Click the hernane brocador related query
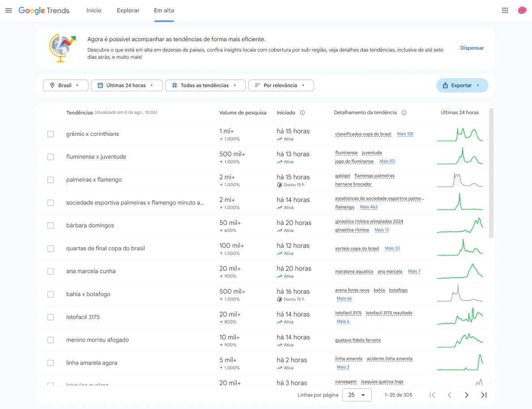Screen dimensions: 532x409 pyautogui.click(x=353, y=184)
